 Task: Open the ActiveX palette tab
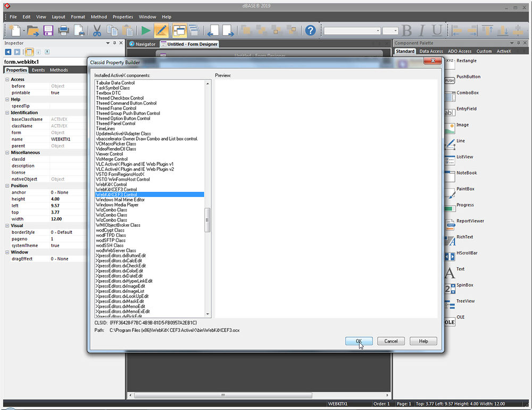(x=504, y=51)
